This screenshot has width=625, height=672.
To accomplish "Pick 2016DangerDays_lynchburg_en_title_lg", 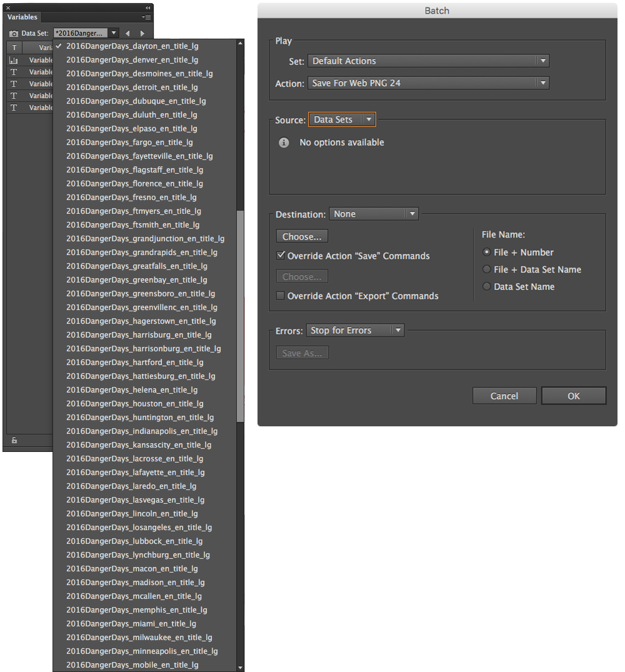I will tap(144, 554).
